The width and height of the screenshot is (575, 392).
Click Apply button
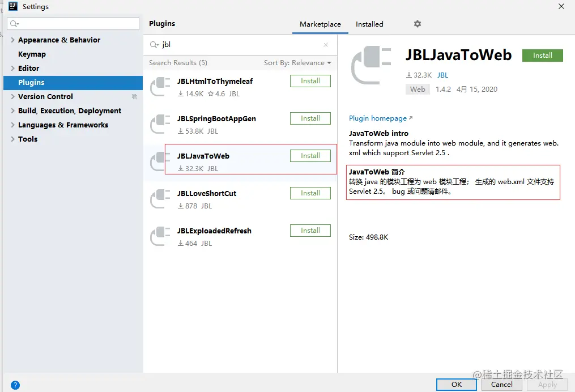pyautogui.click(x=547, y=384)
